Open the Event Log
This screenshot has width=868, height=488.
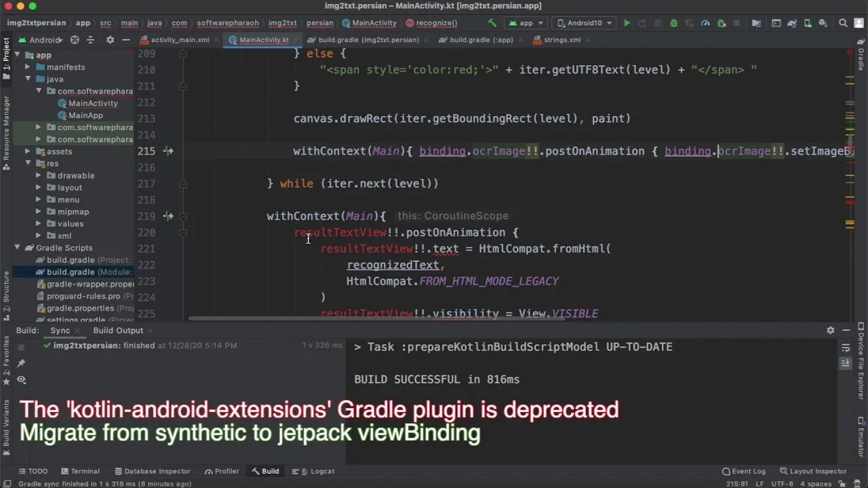(x=744, y=471)
